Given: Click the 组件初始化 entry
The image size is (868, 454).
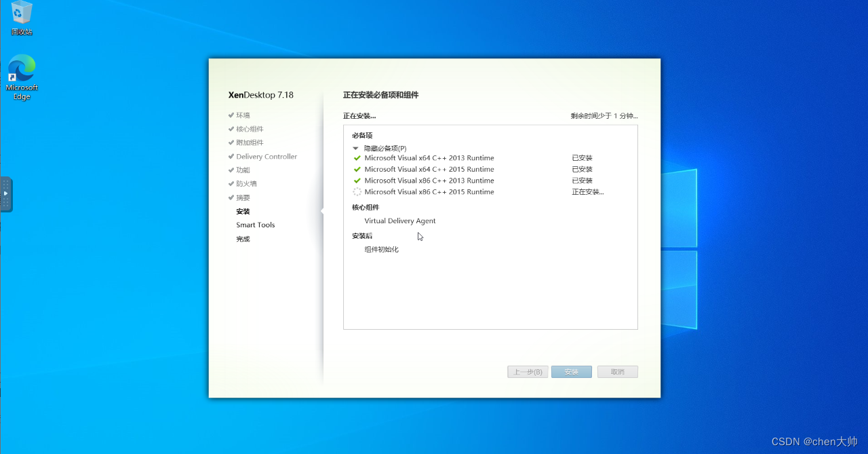Looking at the screenshot, I should pos(382,250).
